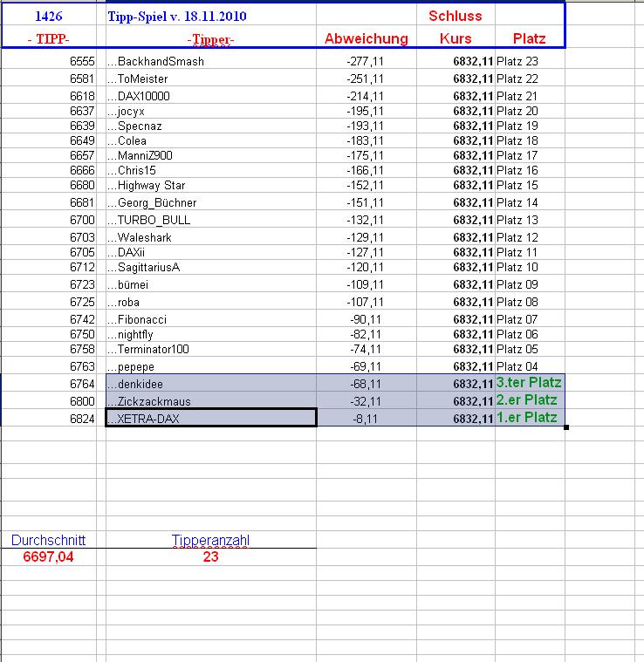Select the tipper cell '...ToMeister'
Screen dimensions: 644x662
[x=210, y=78]
